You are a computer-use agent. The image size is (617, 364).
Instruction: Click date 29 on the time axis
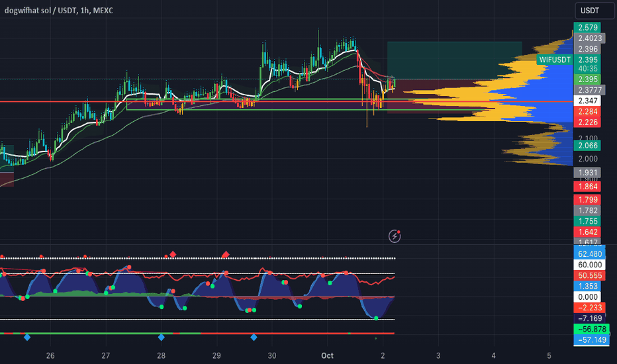216,356
